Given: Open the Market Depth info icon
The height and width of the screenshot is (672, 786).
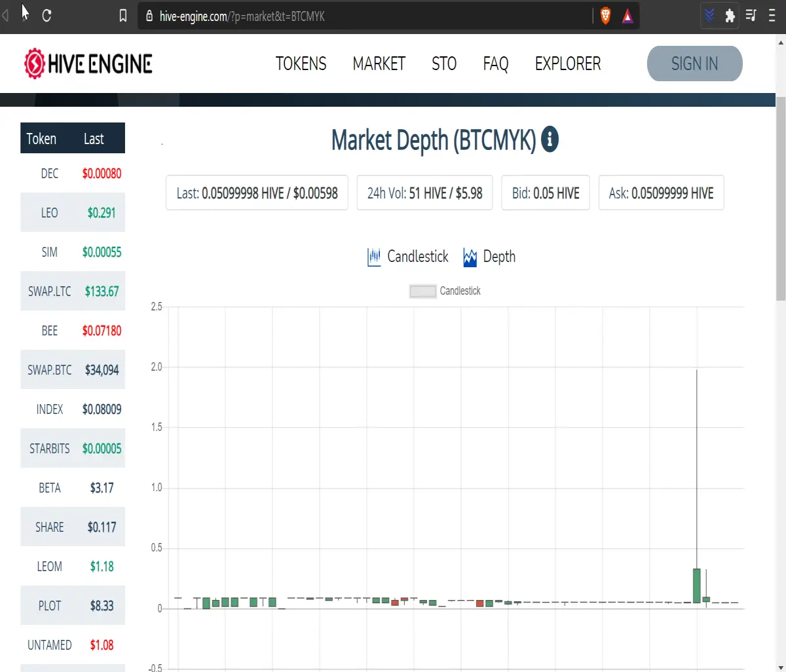Looking at the screenshot, I should click(550, 140).
